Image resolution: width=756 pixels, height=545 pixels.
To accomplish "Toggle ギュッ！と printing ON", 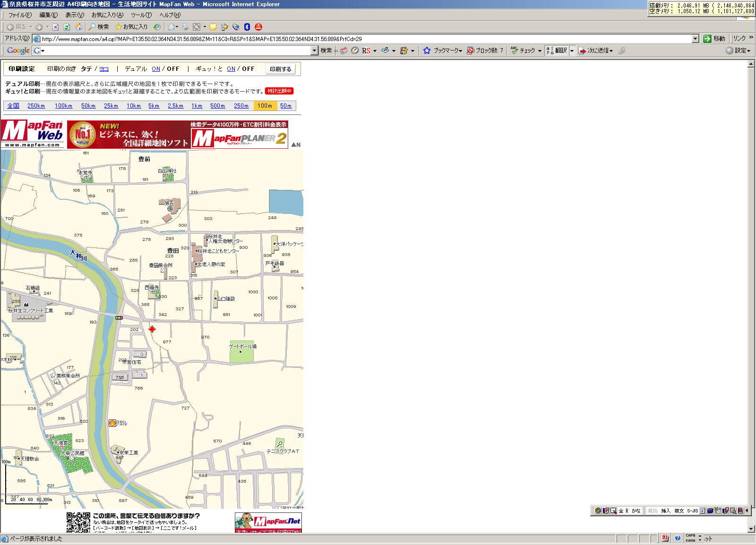I will [x=231, y=69].
